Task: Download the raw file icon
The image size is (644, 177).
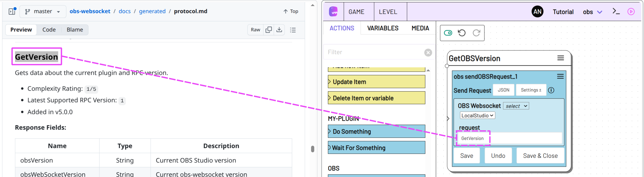Action: [279, 30]
